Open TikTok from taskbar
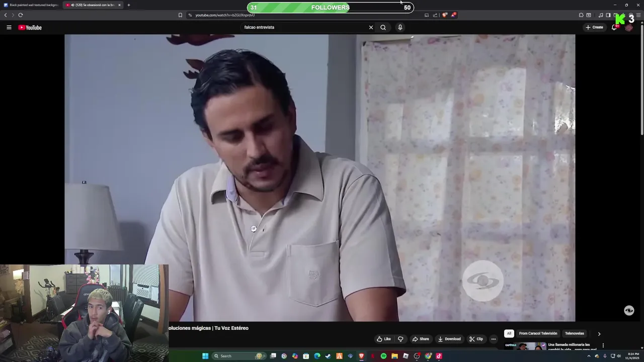Viewport: 644px width, 362px height. 439,356
